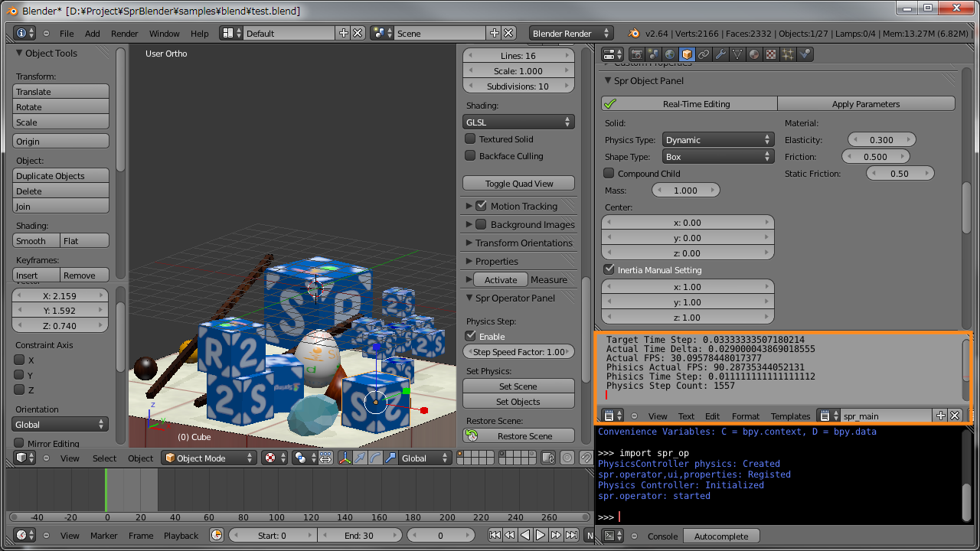Open the Texture properties tab (checker icon)
Image resolution: width=980 pixels, height=551 pixels.
pos(771,54)
